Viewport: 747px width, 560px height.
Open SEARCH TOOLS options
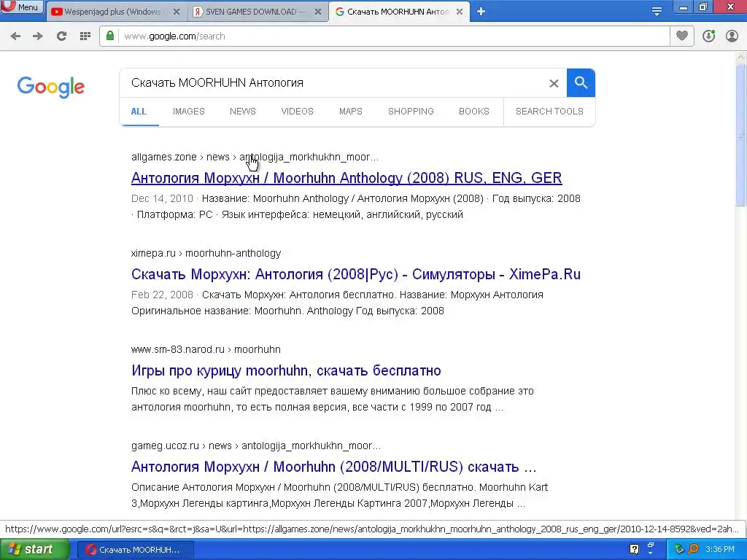pyautogui.click(x=549, y=112)
